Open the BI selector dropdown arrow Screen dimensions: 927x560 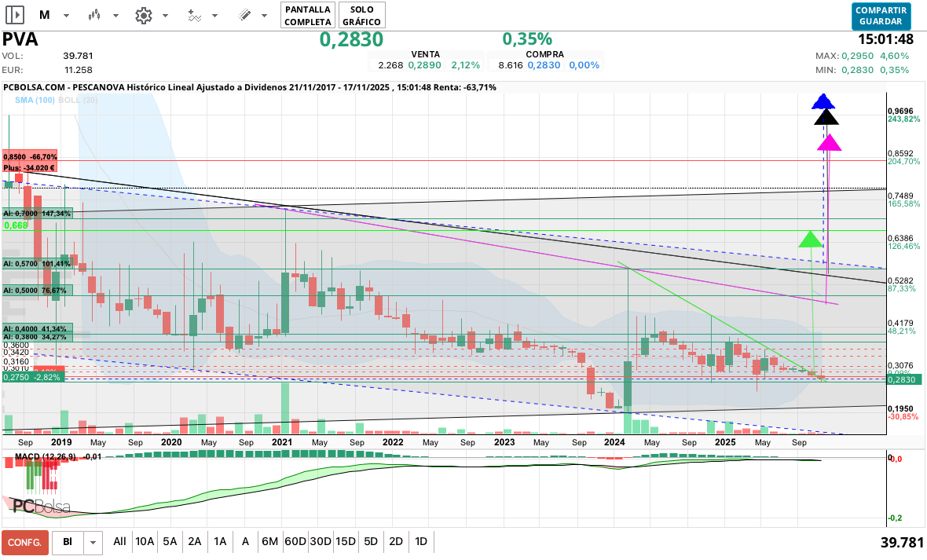[x=94, y=542]
